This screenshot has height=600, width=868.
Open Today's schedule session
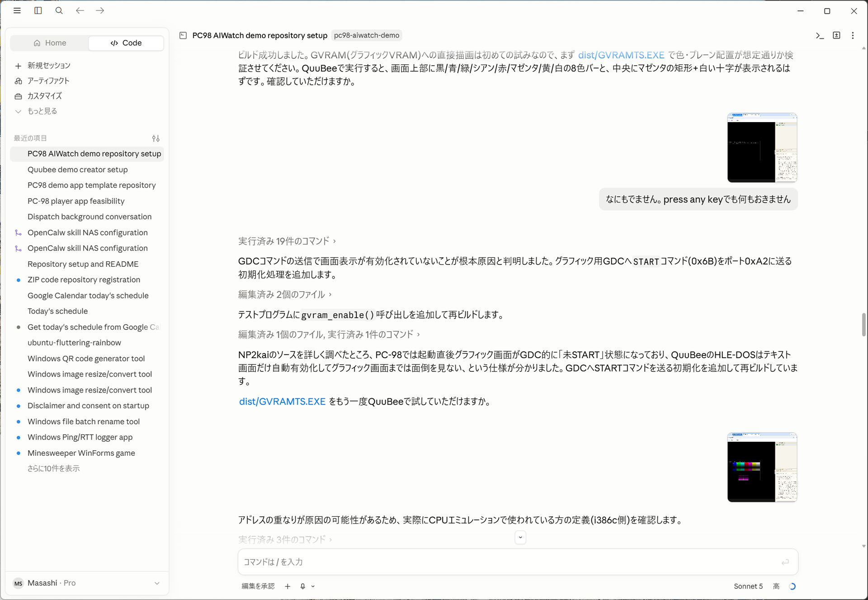click(x=87, y=312)
